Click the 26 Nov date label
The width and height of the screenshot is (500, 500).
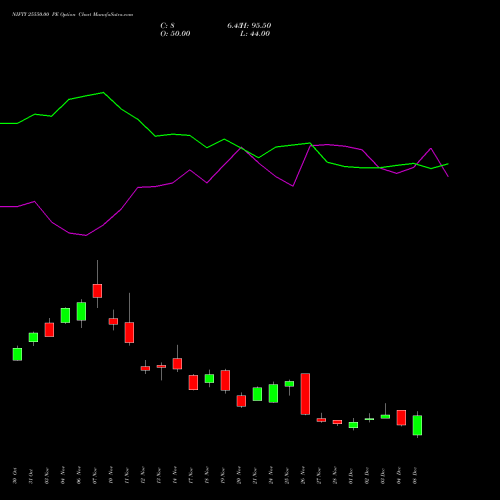tap(303, 476)
